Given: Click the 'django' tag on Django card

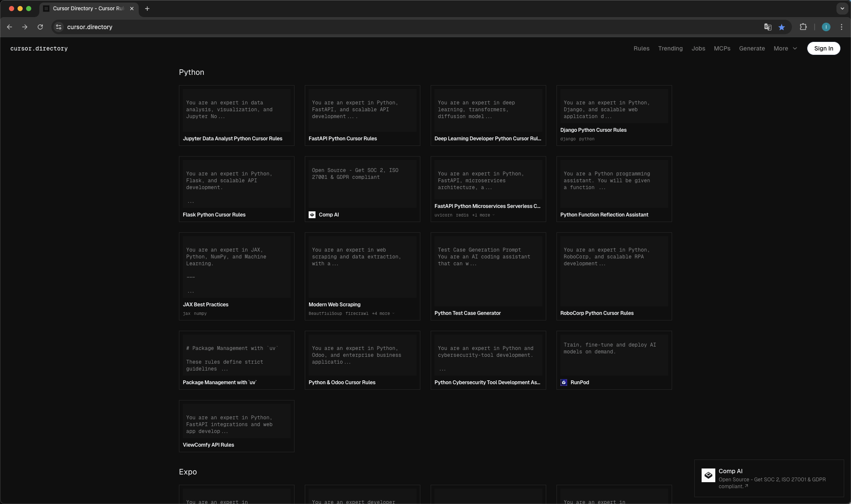Looking at the screenshot, I should [568, 139].
